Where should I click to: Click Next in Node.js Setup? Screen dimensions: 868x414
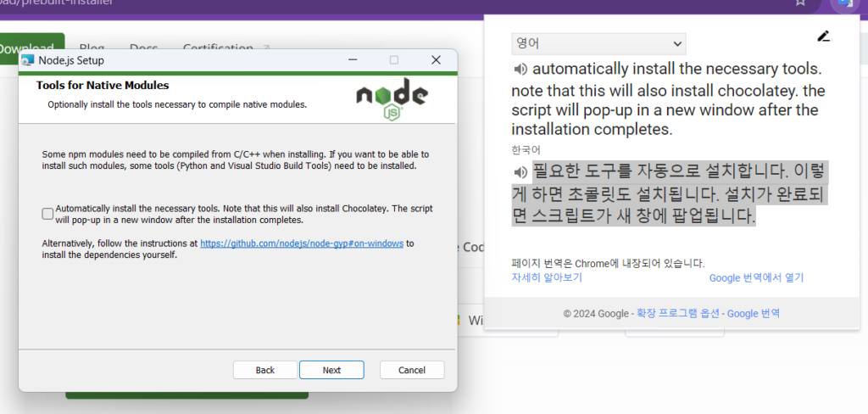[x=331, y=370]
